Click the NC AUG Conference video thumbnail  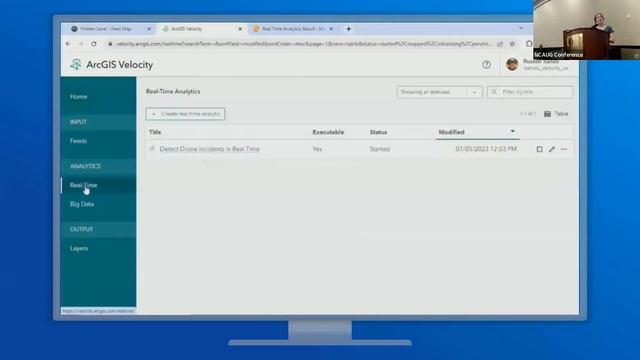(x=587, y=30)
